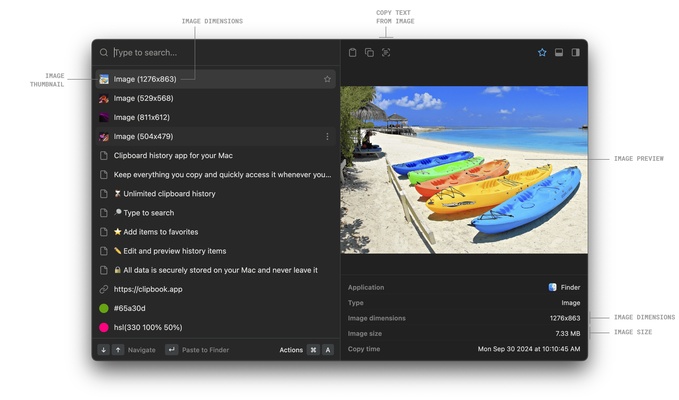Click document icon beside 'Add items to favorites'
This screenshot has height=400, width=679.
[x=103, y=232]
